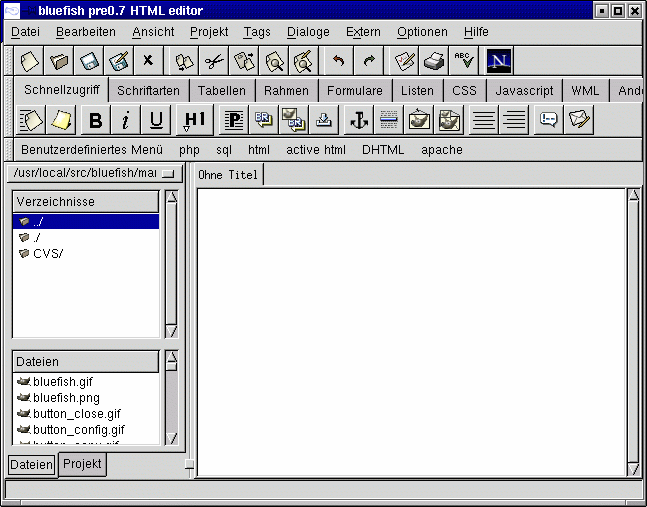Switch to the Projekt tab
This screenshot has width=647, height=507.
pyautogui.click(x=82, y=464)
